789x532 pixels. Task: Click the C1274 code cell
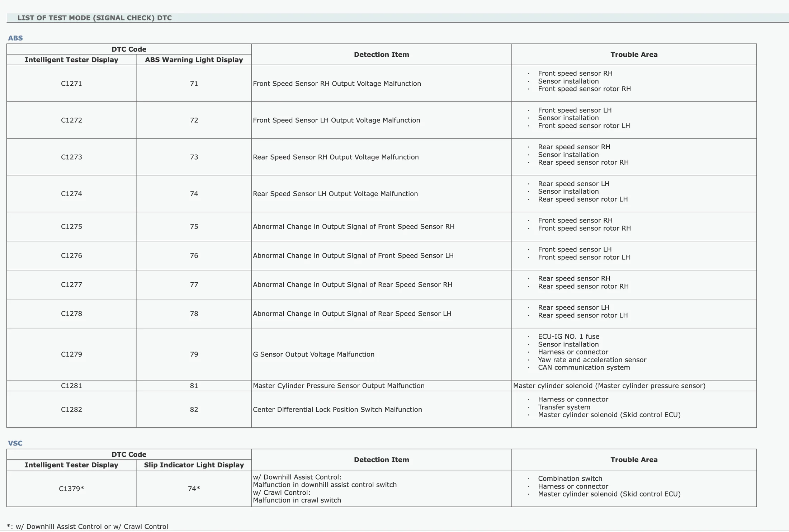coord(71,194)
